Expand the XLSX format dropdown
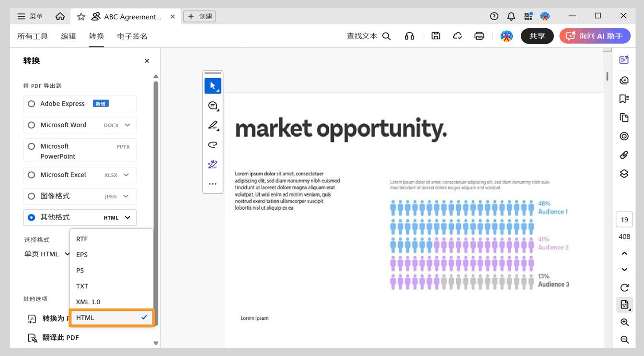The image size is (644, 356). click(x=126, y=175)
